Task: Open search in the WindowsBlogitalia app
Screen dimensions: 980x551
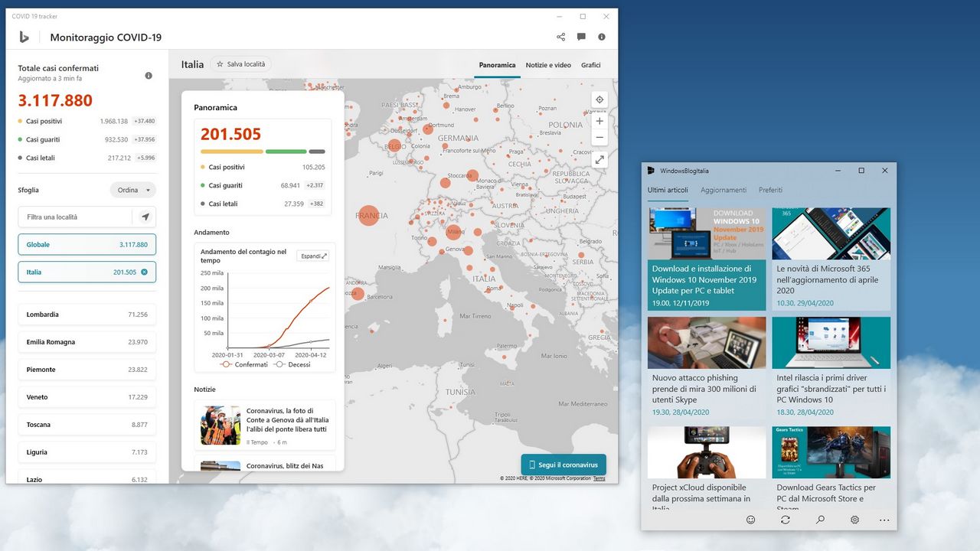Action: (820, 520)
